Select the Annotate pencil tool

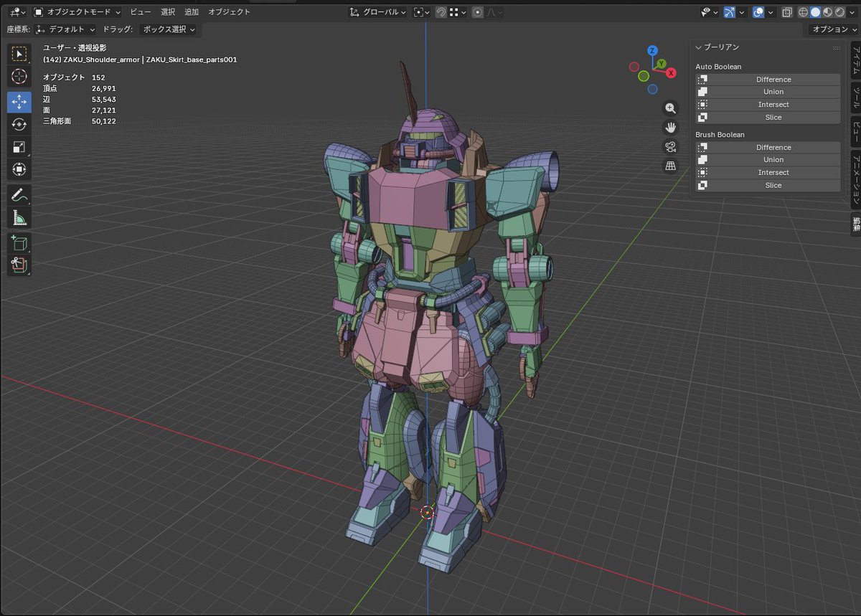point(19,194)
